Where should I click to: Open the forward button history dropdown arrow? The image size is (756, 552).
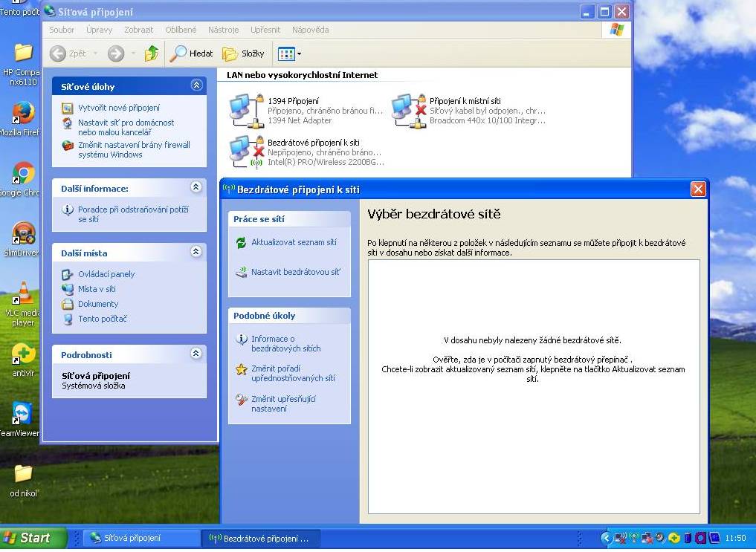(132, 53)
